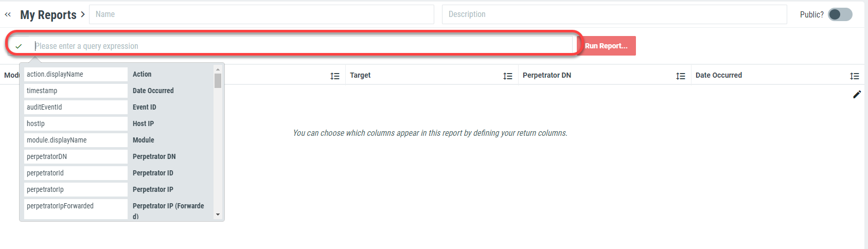The height and width of the screenshot is (249, 868).
Task: Click into the query expression field
Action: point(303,46)
